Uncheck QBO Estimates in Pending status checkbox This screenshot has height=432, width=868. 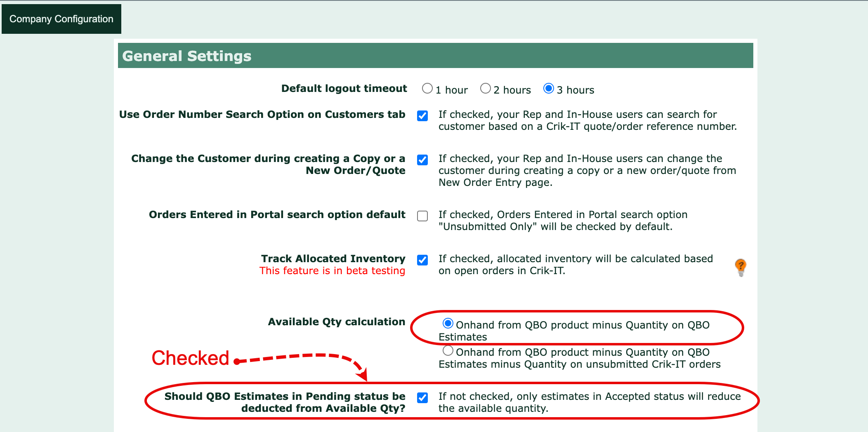[422, 398]
